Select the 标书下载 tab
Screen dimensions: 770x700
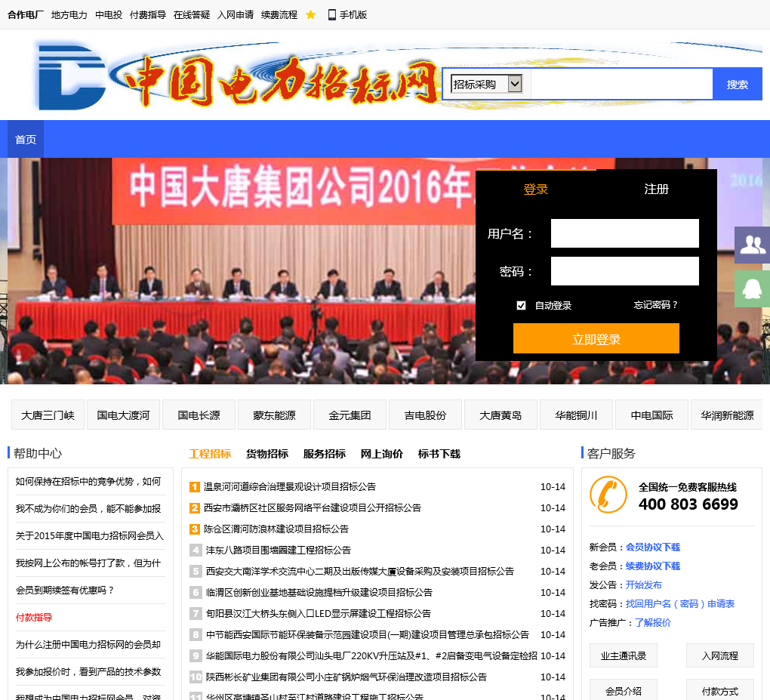click(x=439, y=453)
